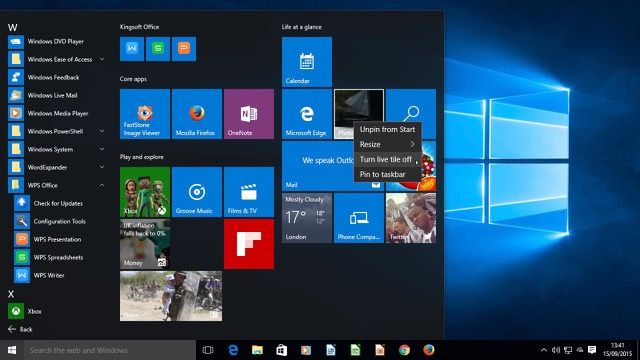Open LibreOffice Writer blue document taskbar icon
Viewport: 640px width, 360px height.
pyautogui.click(x=331, y=350)
